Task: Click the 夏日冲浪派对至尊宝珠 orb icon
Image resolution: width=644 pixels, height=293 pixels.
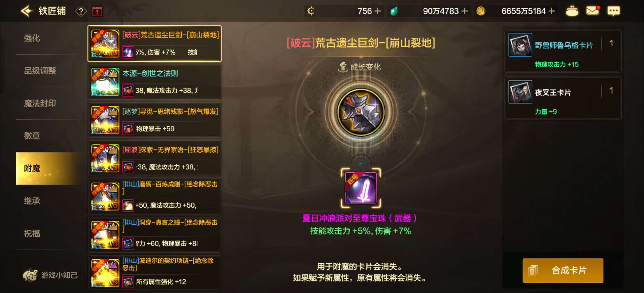Action: click(x=361, y=188)
